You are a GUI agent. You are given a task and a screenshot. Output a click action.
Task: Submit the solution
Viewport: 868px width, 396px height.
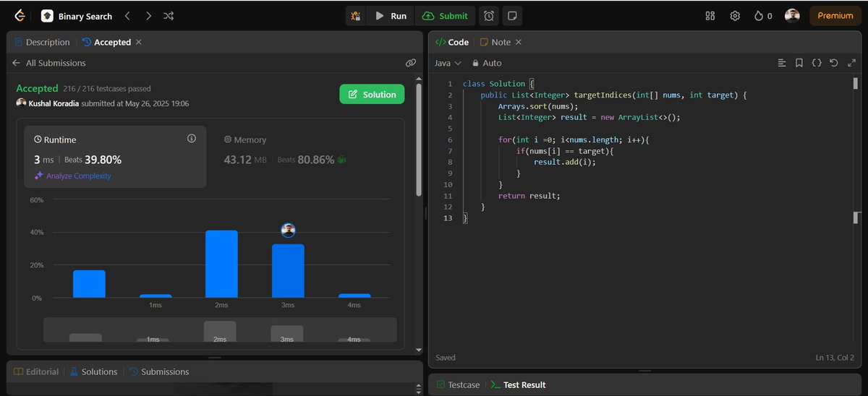(x=446, y=16)
